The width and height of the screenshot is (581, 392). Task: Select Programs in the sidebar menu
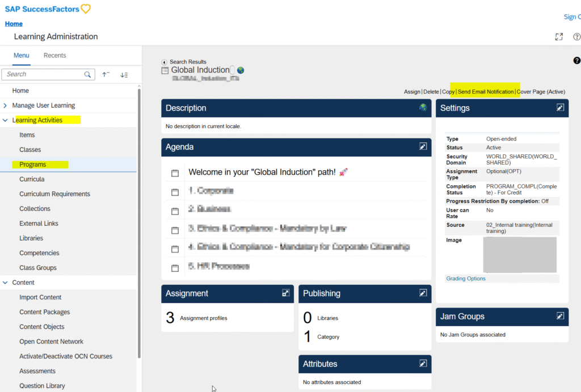coord(33,165)
